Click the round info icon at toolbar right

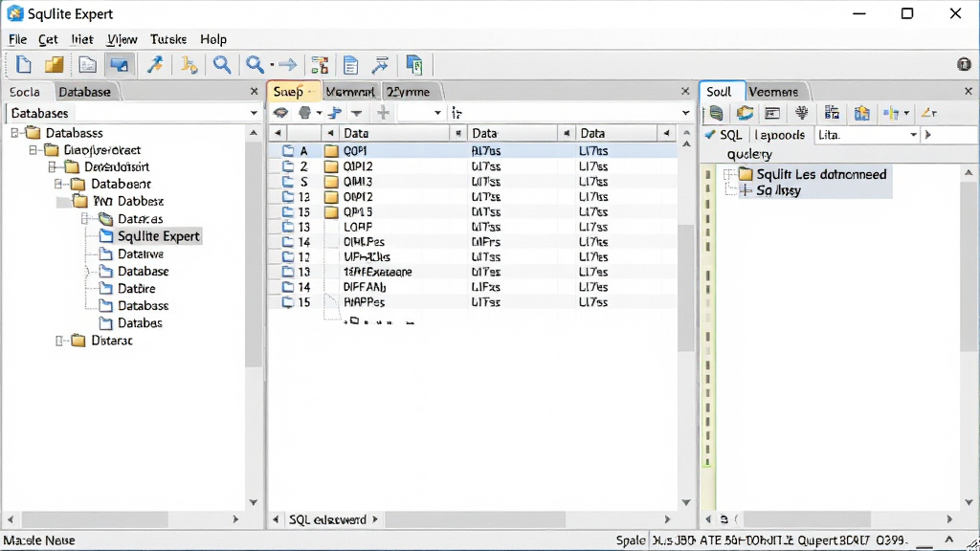tap(964, 64)
